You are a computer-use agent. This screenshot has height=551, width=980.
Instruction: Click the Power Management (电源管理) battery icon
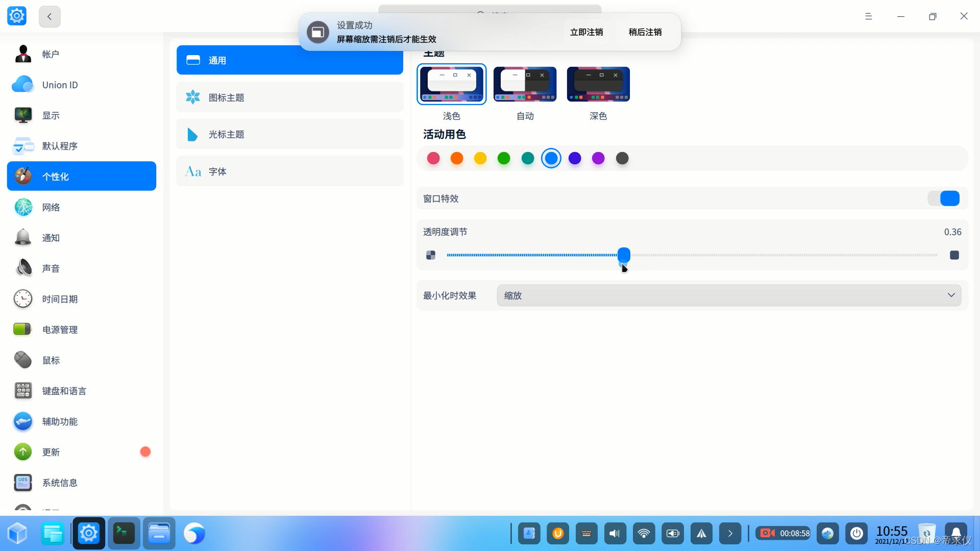23,330
